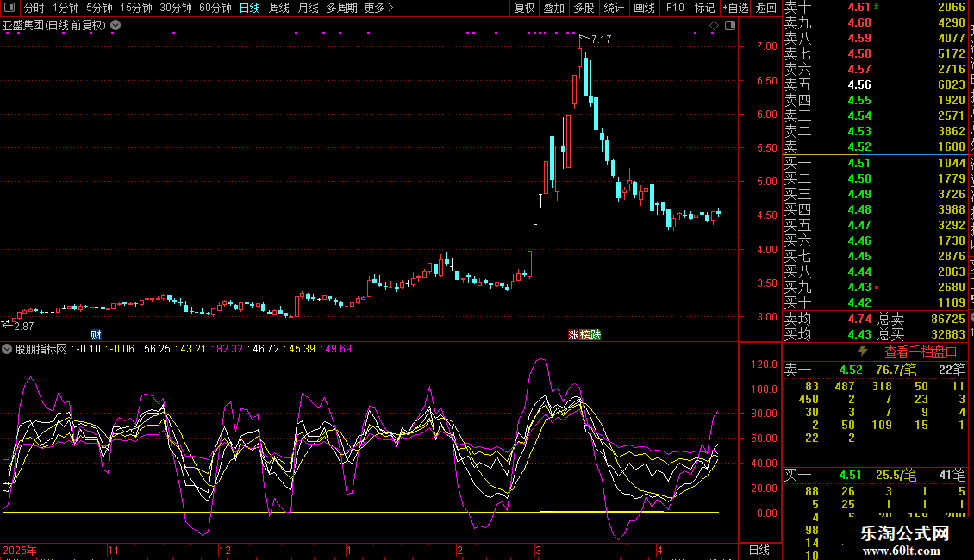This screenshot has height=560, width=974.
Task: Select the 卖五 4.56 order row
Action: coord(875,84)
